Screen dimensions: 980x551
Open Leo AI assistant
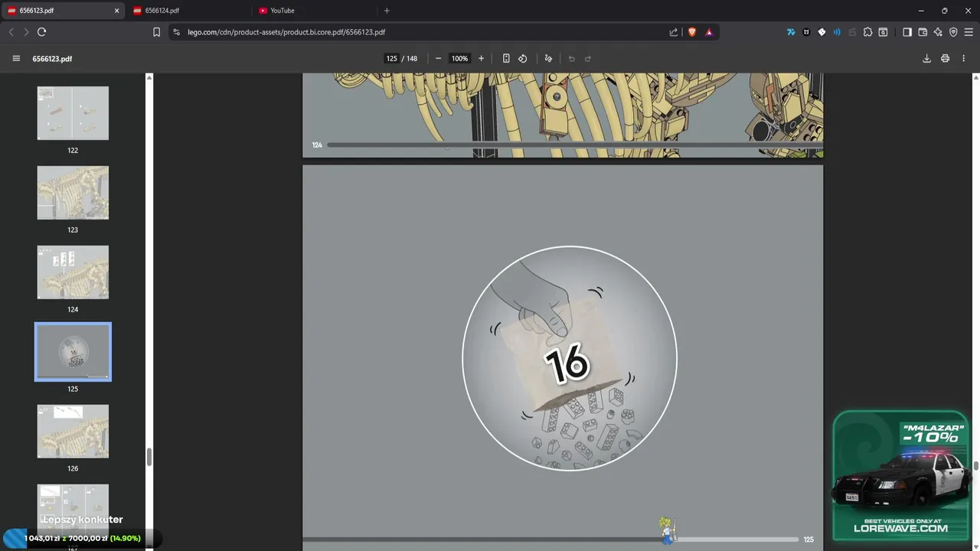coord(938,32)
